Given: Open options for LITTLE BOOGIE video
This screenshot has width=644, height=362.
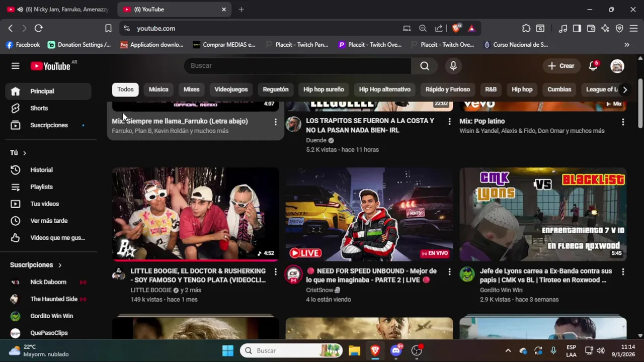Looking at the screenshot, I should click(275, 271).
